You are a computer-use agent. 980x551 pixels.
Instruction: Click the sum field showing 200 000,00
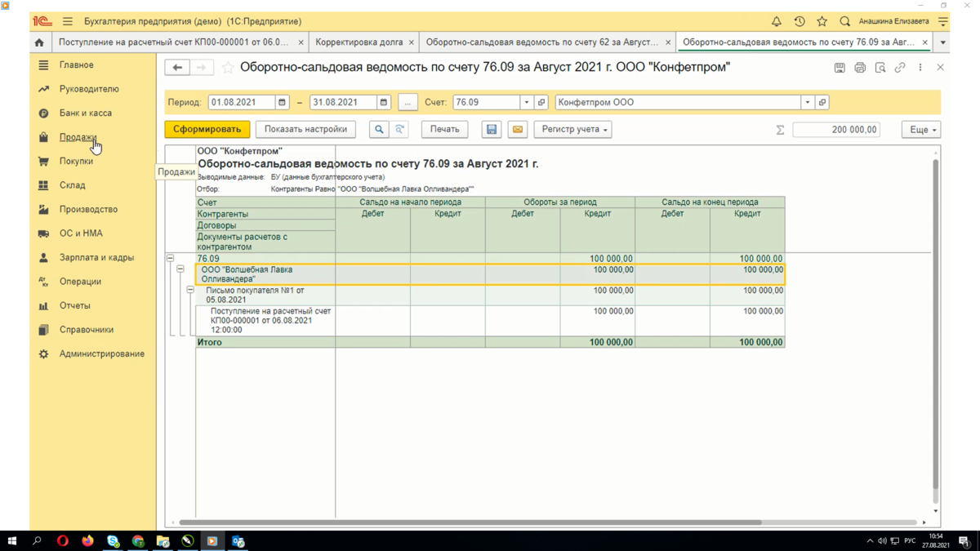point(836,130)
